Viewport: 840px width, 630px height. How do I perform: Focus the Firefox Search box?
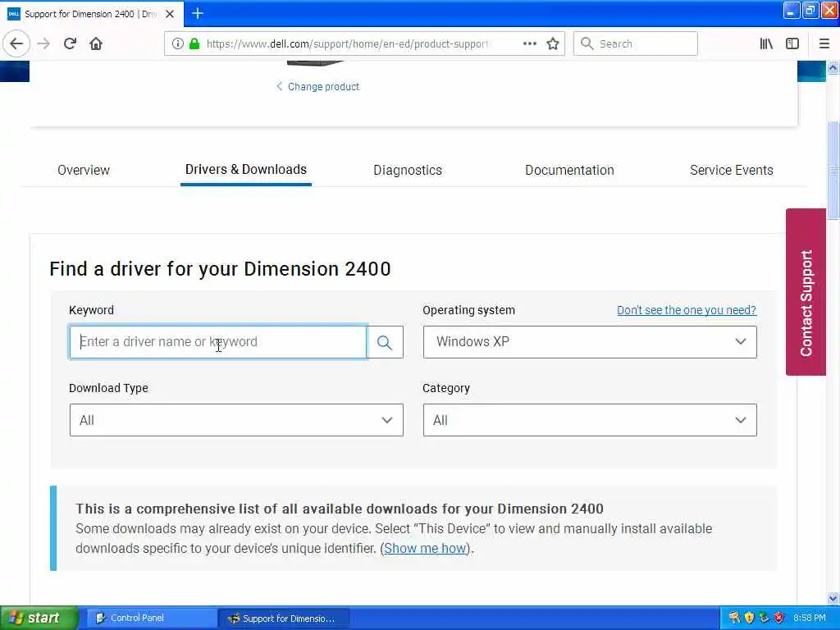(636, 43)
